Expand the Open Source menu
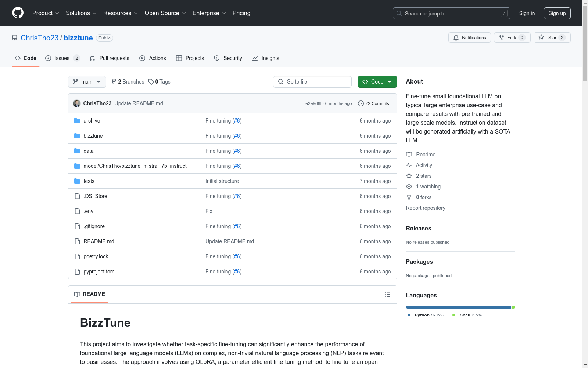Viewport: 588px width, 368px height. point(165,13)
